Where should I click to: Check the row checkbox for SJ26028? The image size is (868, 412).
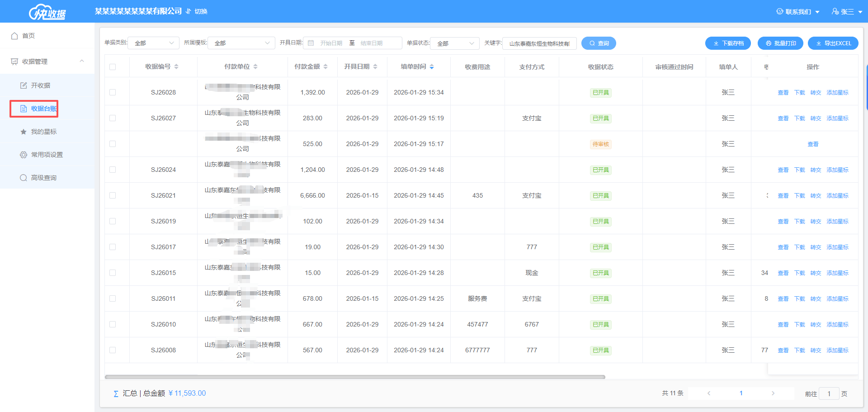pos(113,92)
